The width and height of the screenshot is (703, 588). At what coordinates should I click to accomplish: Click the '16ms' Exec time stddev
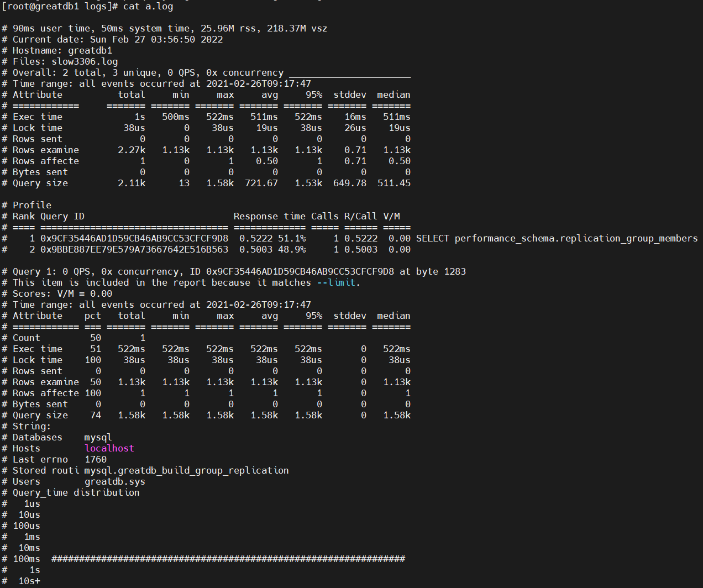tap(355, 117)
